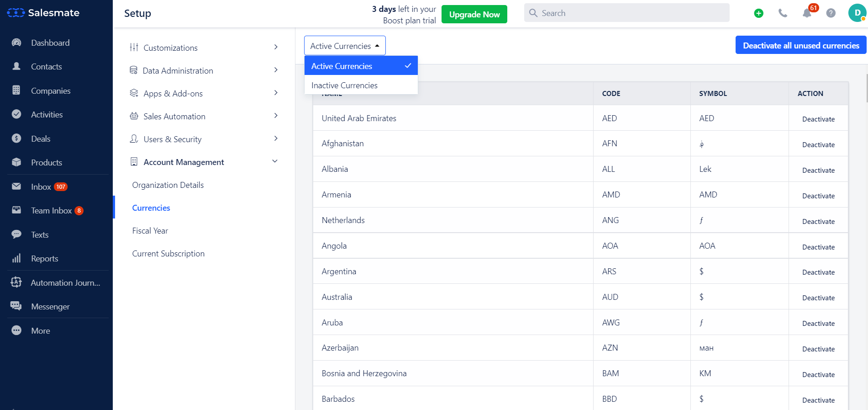Viewport: 868px width, 410px height.
Task: Deactivate the Bosnia and Herzegovina currency
Action: [818, 374]
